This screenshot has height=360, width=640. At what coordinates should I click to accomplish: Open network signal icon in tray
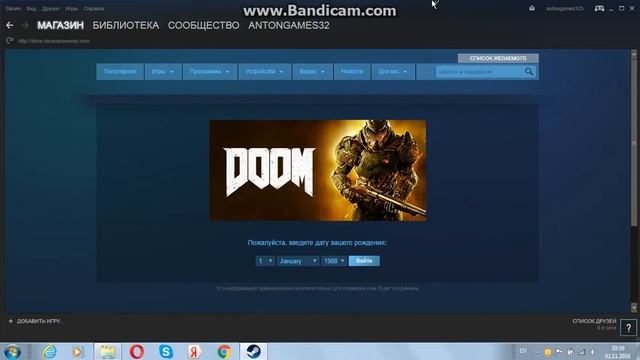[582, 352]
